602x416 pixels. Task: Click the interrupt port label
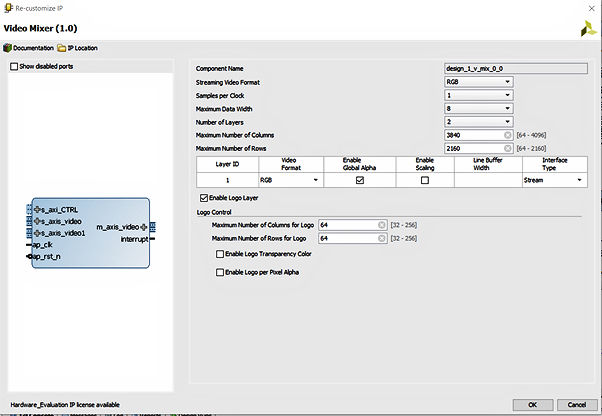pyautogui.click(x=134, y=239)
